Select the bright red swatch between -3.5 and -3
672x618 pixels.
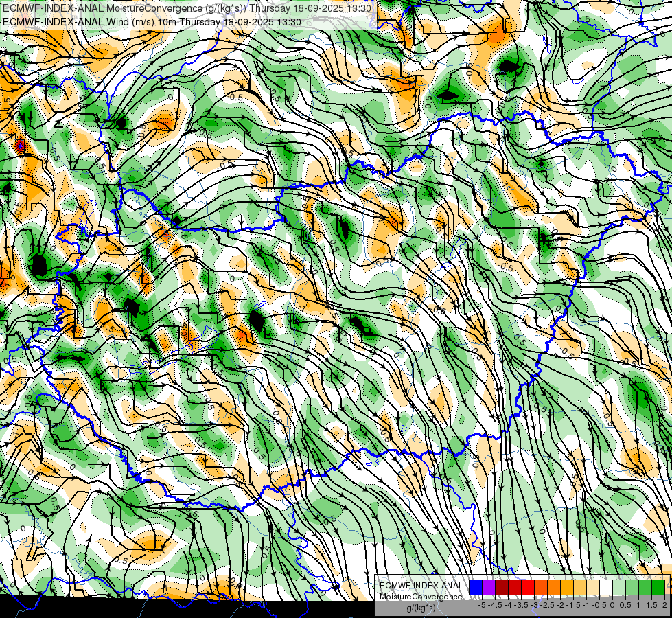(528, 587)
